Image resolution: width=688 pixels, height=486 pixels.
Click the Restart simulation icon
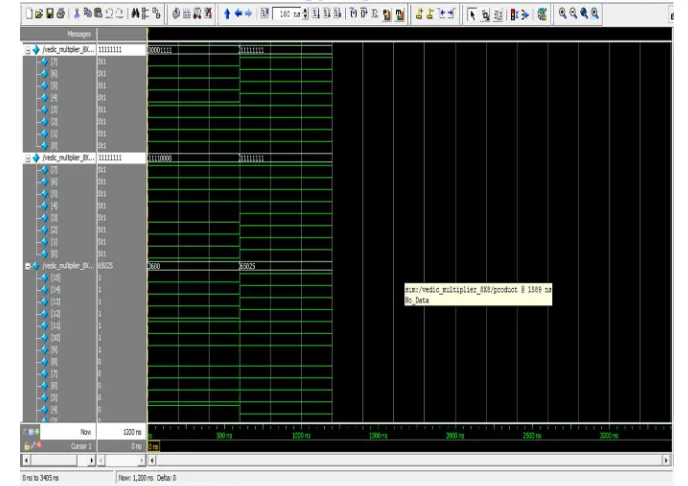[x=265, y=14]
